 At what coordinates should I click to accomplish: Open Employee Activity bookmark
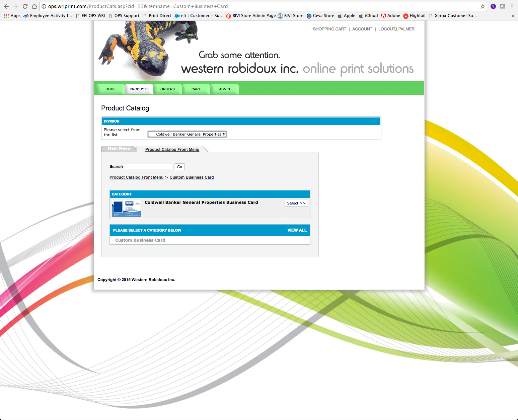pyautogui.click(x=48, y=16)
